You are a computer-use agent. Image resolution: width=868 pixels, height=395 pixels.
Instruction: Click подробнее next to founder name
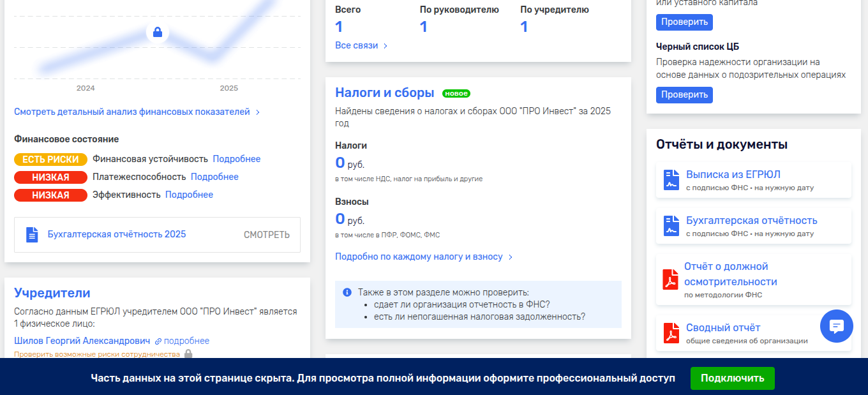[186, 341]
